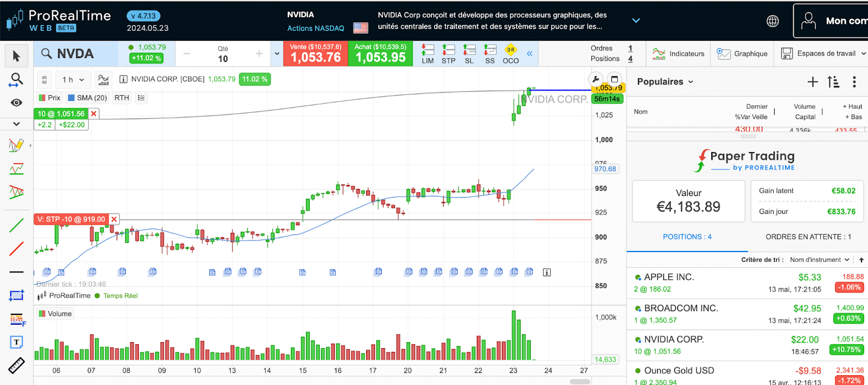The width and height of the screenshot is (868, 385).
Task: Select the black horizontal line tool
Action: (16, 272)
